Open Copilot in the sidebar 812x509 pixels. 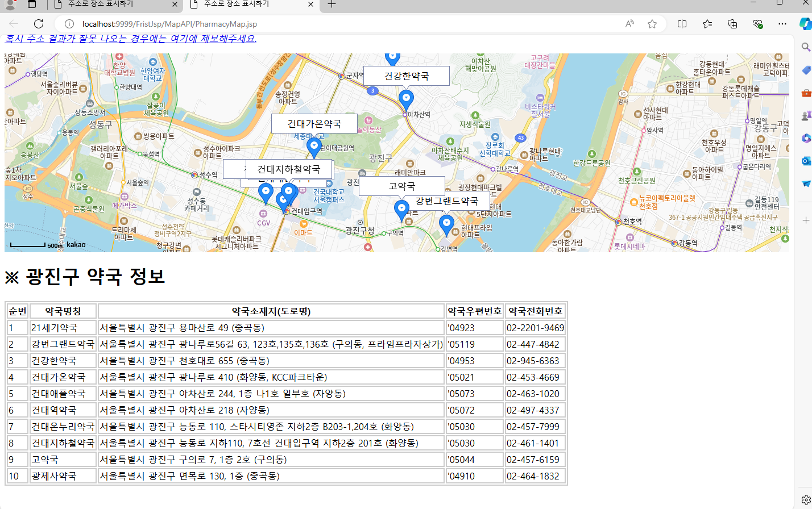(x=806, y=24)
